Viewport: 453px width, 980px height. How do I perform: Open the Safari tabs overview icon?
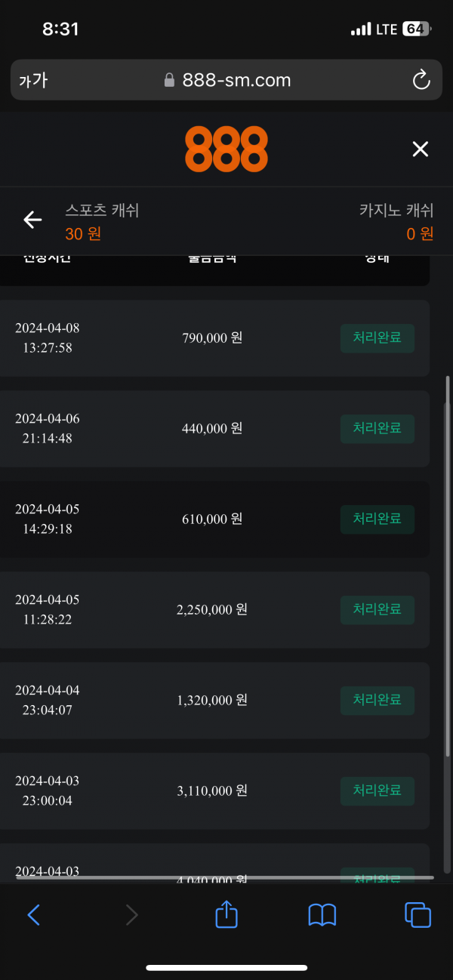[418, 915]
